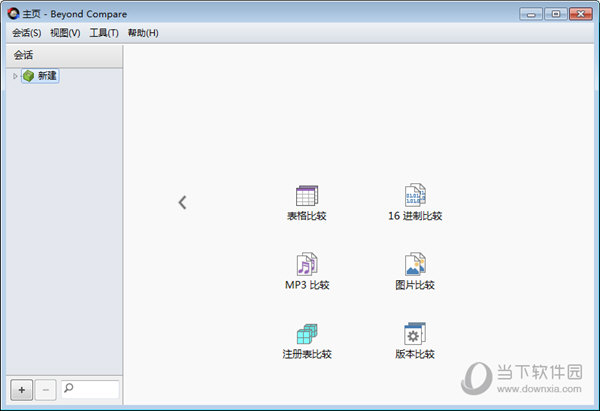Screen dimensions: 600x411
Task: Open the 表格比较 table compare icon
Action: coord(307,196)
